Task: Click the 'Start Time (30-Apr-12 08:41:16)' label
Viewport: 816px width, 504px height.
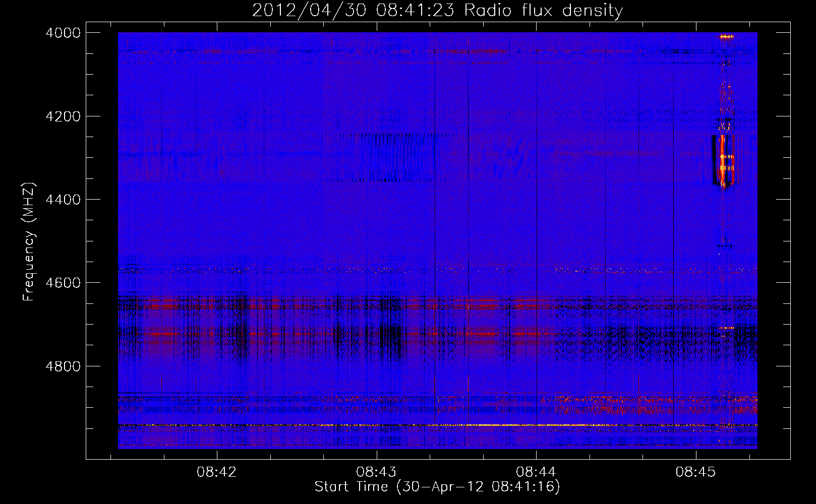Action: point(437,487)
